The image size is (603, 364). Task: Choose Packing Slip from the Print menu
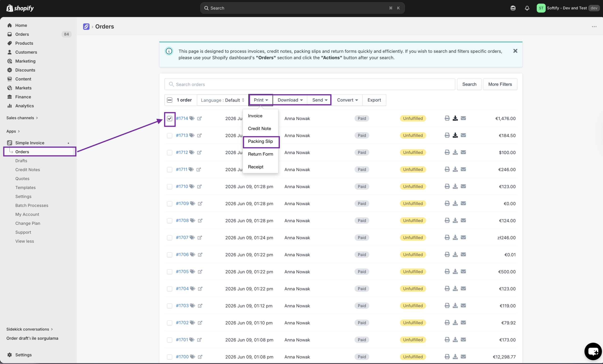[x=260, y=141]
